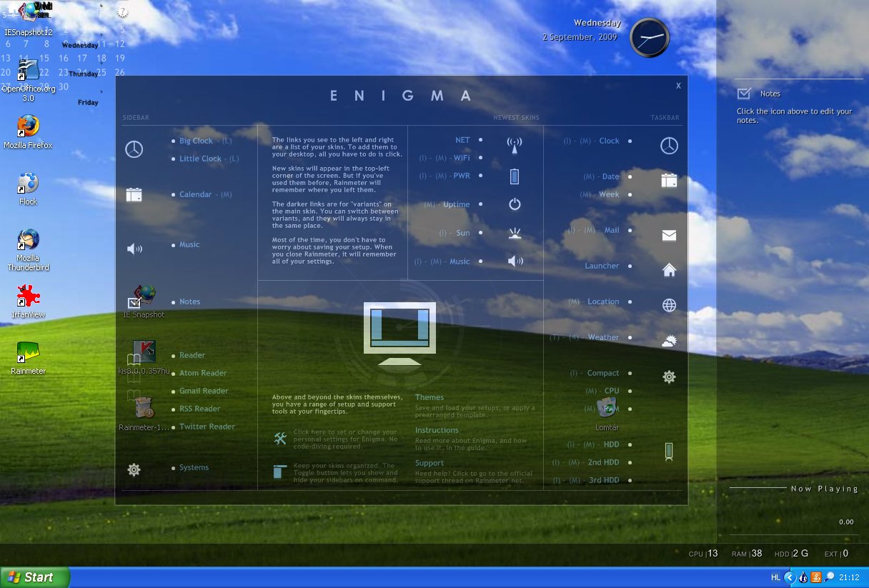Load the 2nd HDD skin
869x588 pixels.
(x=603, y=462)
